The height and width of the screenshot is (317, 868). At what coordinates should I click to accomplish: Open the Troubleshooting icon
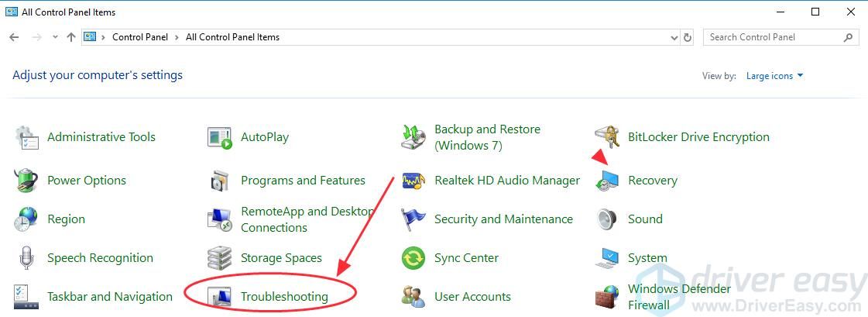point(221,296)
